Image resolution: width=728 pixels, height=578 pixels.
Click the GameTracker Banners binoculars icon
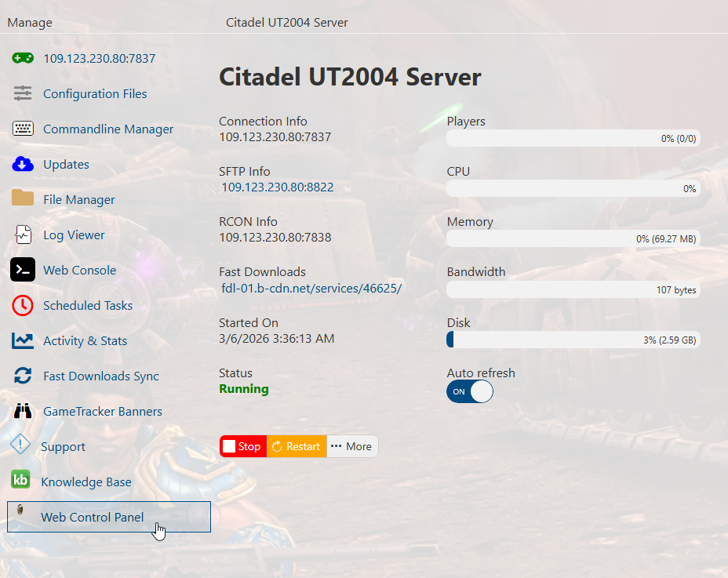[x=22, y=411]
